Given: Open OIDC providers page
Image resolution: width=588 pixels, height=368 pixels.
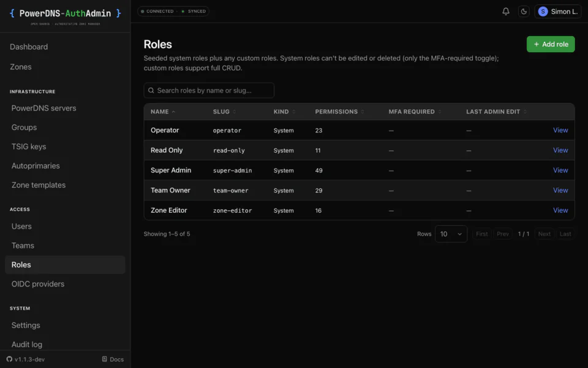Looking at the screenshot, I should (x=37, y=284).
